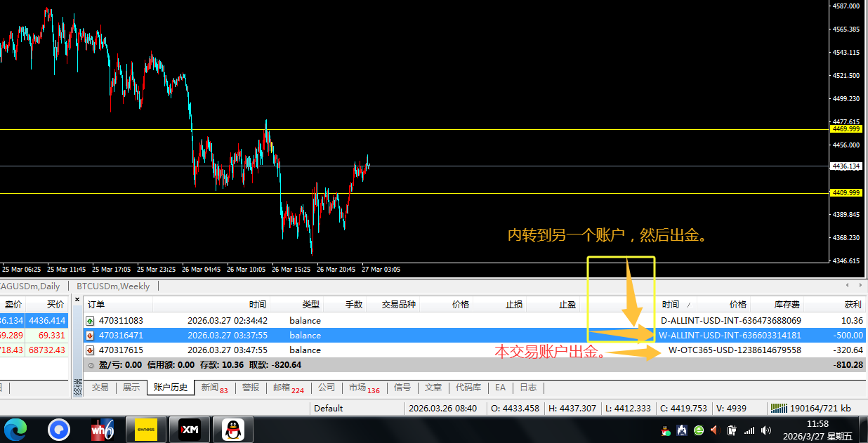Click the network signal tray icon
Viewport: 868px width, 443px height.
pyautogui.click(x=749, y=430)
